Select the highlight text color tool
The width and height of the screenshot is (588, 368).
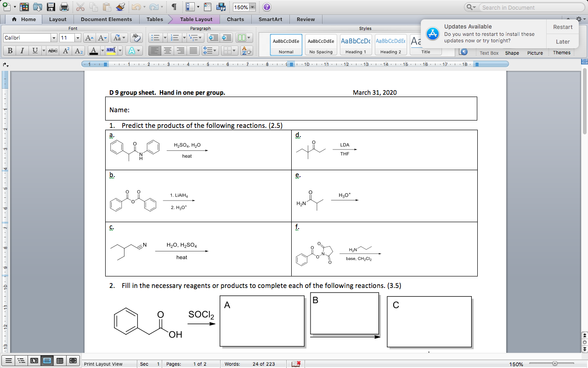coord(111,50)
